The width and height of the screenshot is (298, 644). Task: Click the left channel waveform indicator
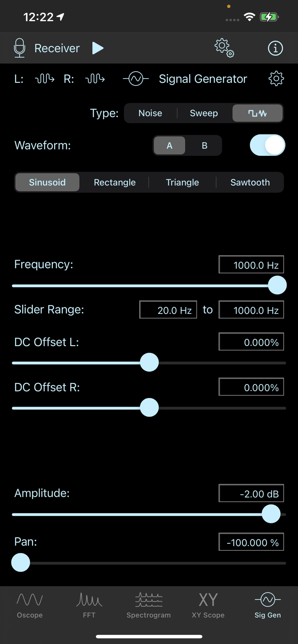coord(44,79)
